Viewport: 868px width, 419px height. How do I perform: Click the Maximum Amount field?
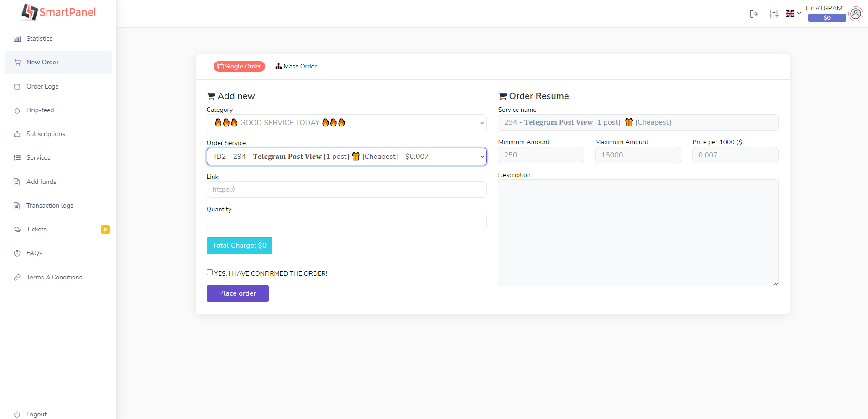click(x=638, y=155)
